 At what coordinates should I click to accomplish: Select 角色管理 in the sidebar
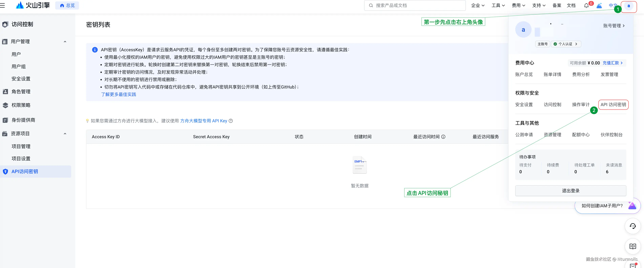click(x=21, y=91)
